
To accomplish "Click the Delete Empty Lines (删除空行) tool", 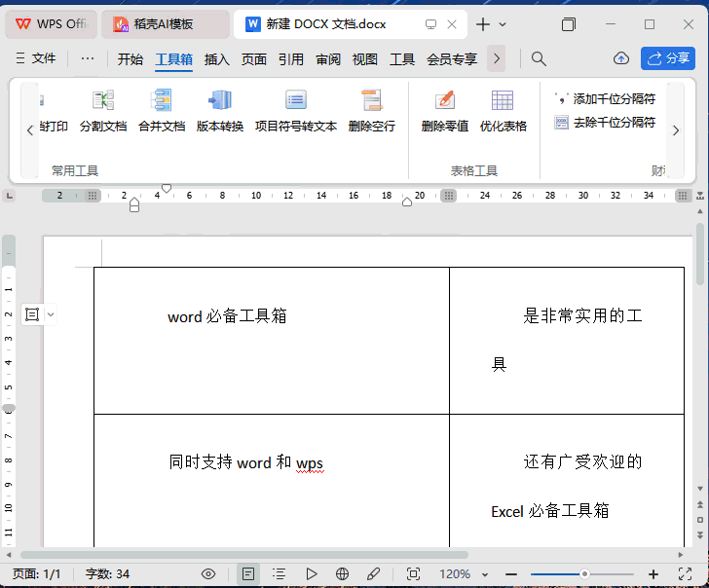I will [x=372, y=111].
